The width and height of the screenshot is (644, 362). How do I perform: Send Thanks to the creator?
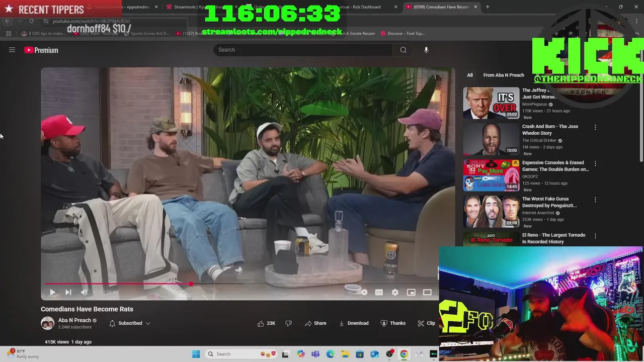(393, 323)
